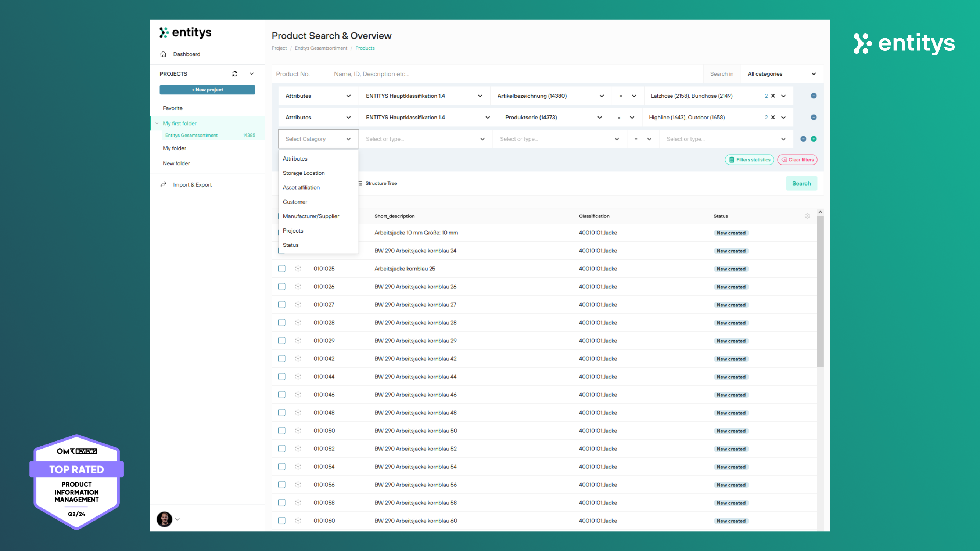980x551 pixels.
Task: Click the Clear filters button
Action: [x=797, y=160]
